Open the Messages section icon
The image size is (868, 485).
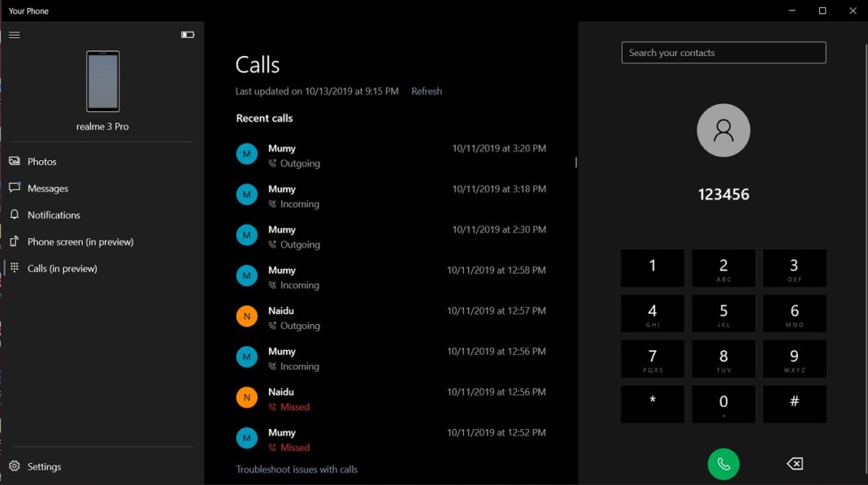[x=14, y=188]
